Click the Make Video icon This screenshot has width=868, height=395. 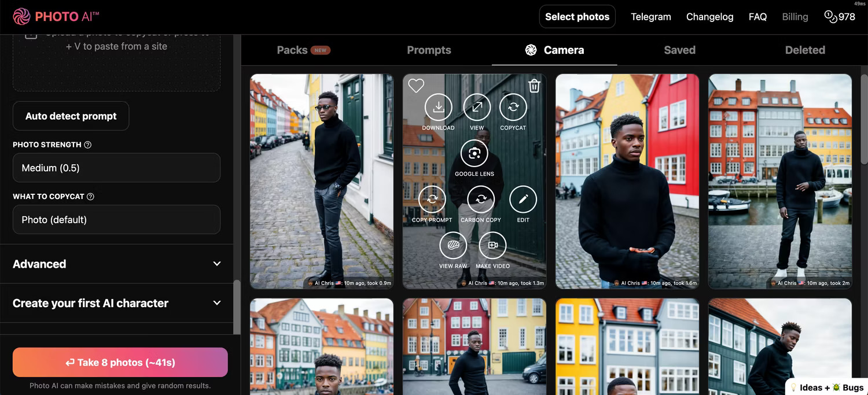pyautogui.click(x=492, y=245)
